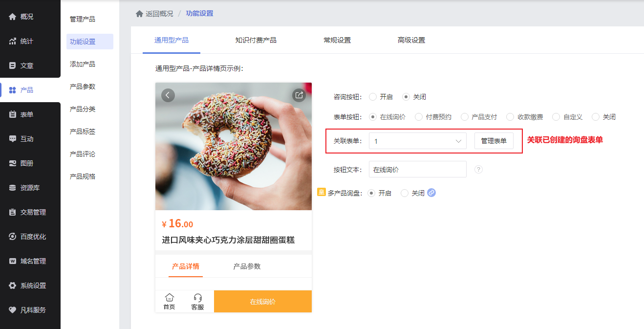Go to 系统设置 in the sidebar
644x329 pixels.
point(30,285)
